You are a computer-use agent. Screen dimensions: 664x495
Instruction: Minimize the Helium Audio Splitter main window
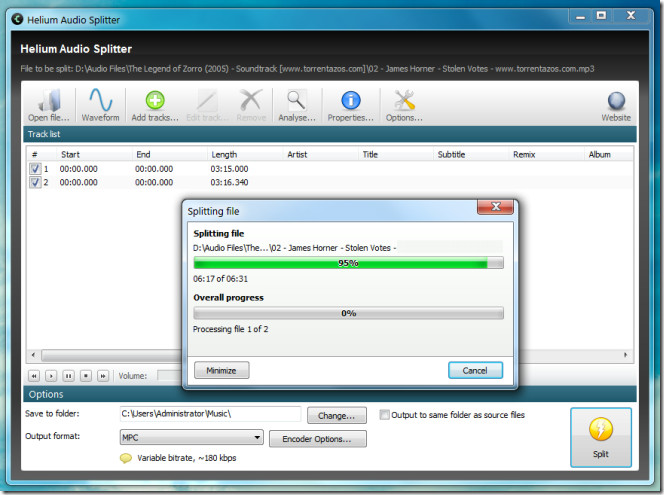click(581, 17)
